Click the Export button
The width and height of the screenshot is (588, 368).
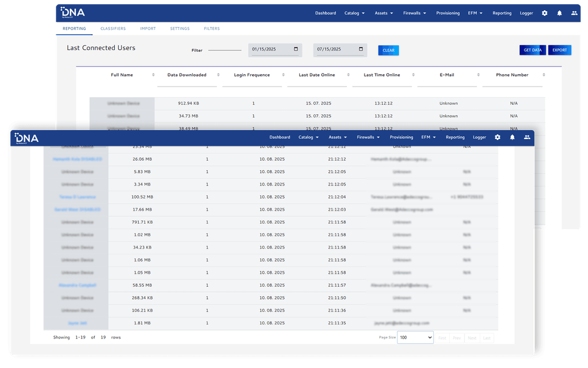[x=560, y=50]
